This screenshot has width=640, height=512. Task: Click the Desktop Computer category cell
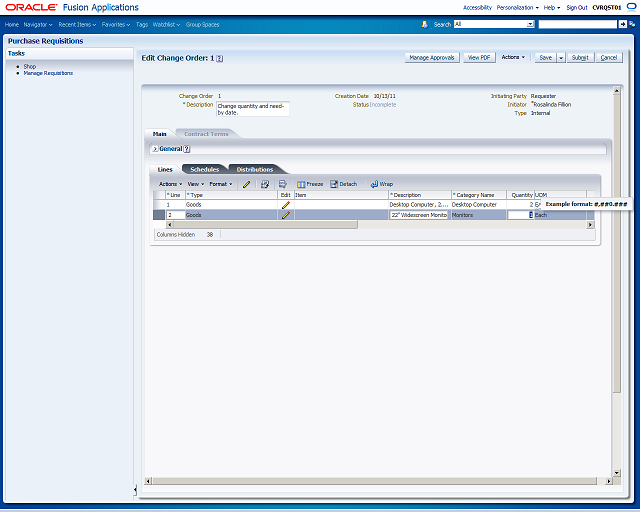(479, 205)
